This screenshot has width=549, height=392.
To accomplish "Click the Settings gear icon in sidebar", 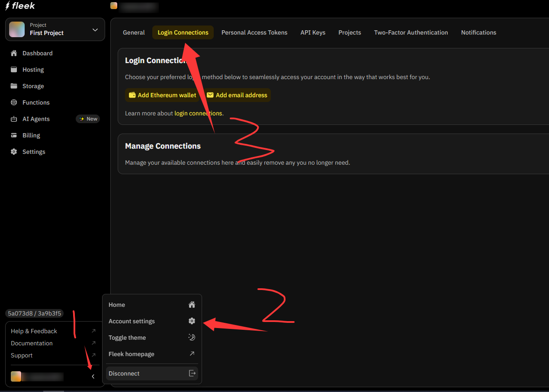I will 14,152.
